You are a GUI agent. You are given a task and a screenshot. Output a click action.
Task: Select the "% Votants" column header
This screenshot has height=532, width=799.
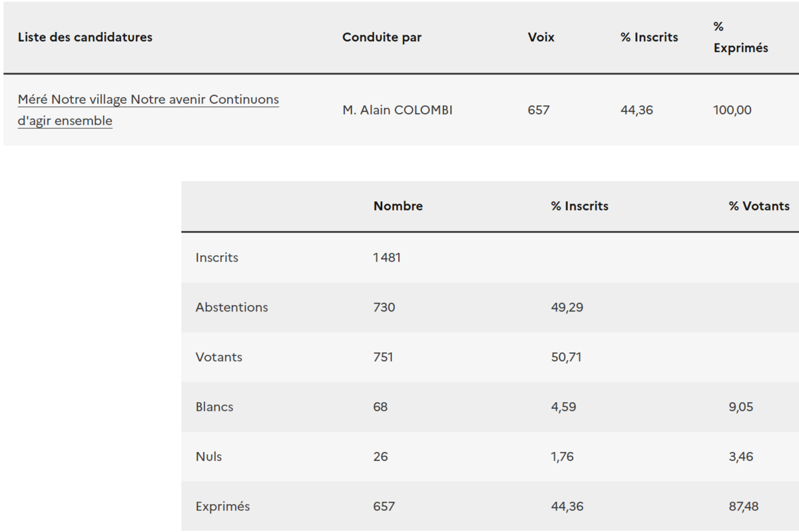[x=758, y=206]
